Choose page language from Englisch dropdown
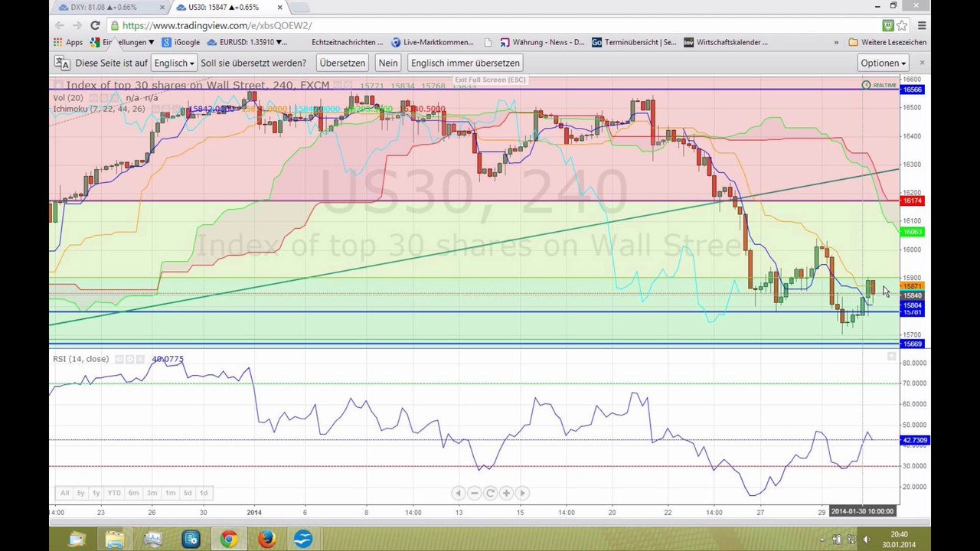The image size is (980, 551). (x=174, y=63)
